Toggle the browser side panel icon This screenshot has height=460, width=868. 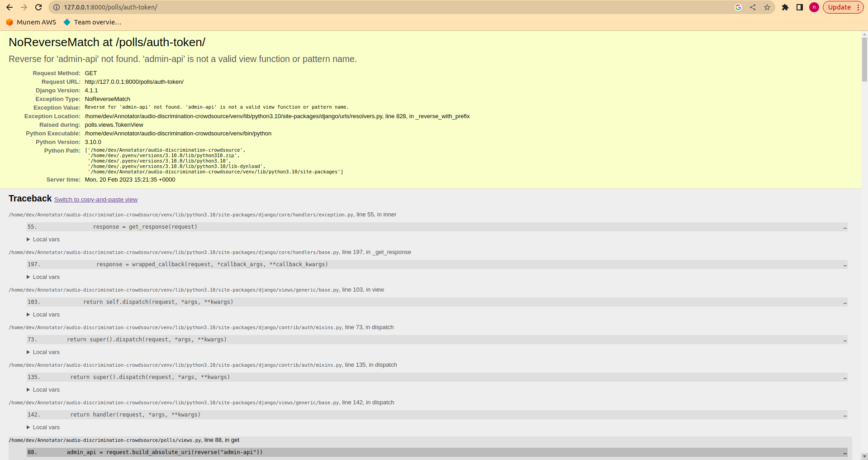click(x=800, y=7)
